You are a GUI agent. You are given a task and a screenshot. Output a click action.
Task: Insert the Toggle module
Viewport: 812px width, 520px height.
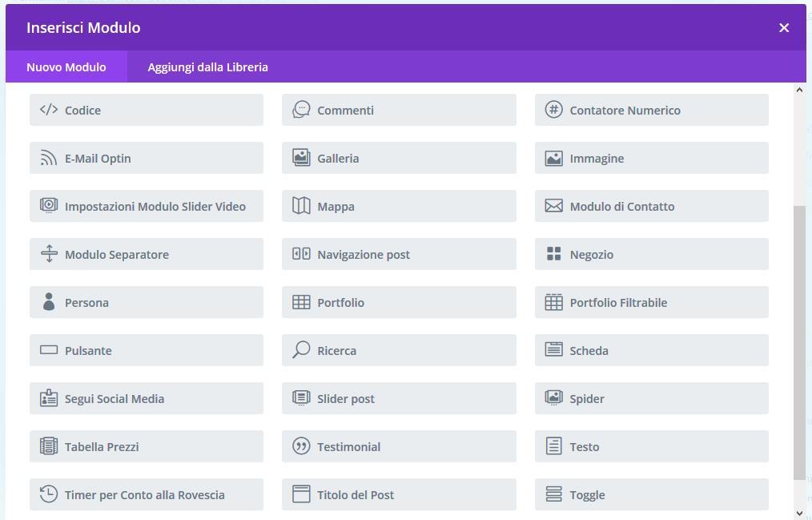coord(651,494)
